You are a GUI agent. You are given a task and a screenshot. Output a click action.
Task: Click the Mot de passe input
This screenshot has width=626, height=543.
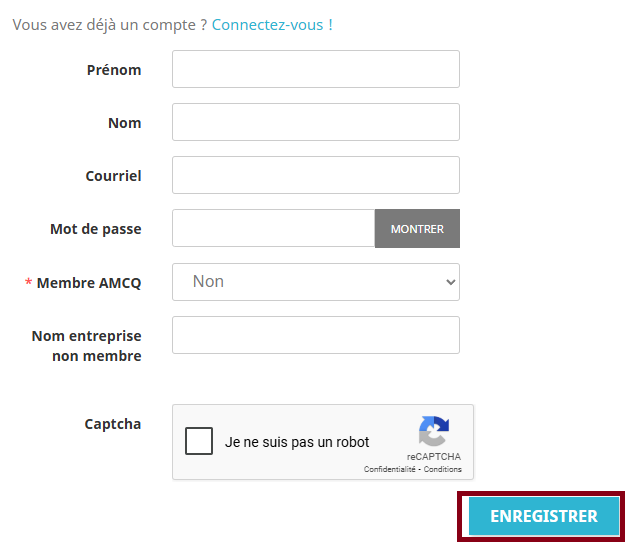coord(273,228)
